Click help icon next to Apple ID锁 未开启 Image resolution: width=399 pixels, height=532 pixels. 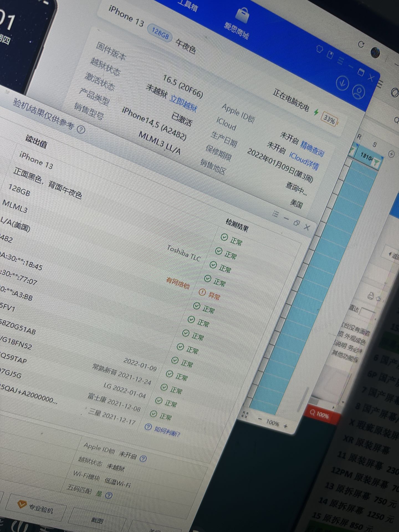143,459
